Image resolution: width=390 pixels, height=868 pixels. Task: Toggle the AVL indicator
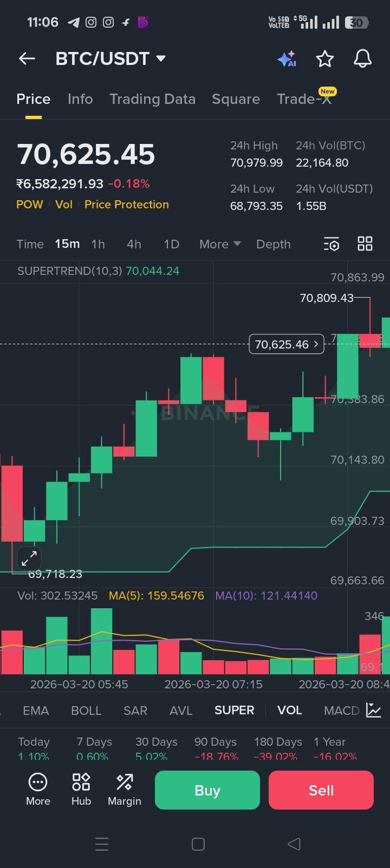[181, 711]
